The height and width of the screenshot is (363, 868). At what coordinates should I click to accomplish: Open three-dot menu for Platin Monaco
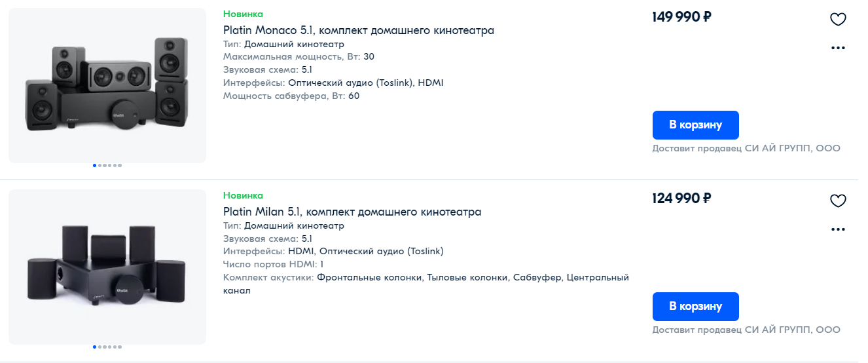click(x=838, y=48)
